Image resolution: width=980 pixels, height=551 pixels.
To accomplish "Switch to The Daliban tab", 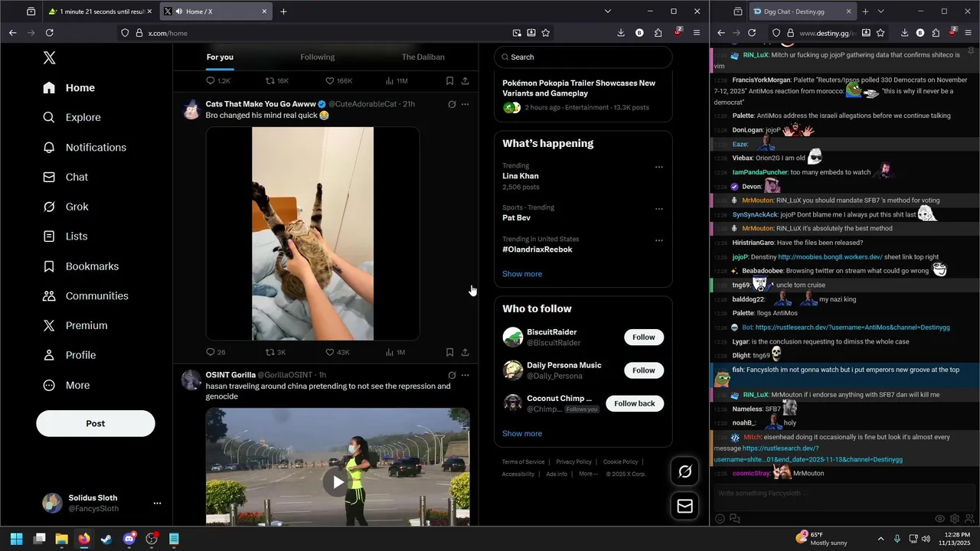I will point(423,57).
